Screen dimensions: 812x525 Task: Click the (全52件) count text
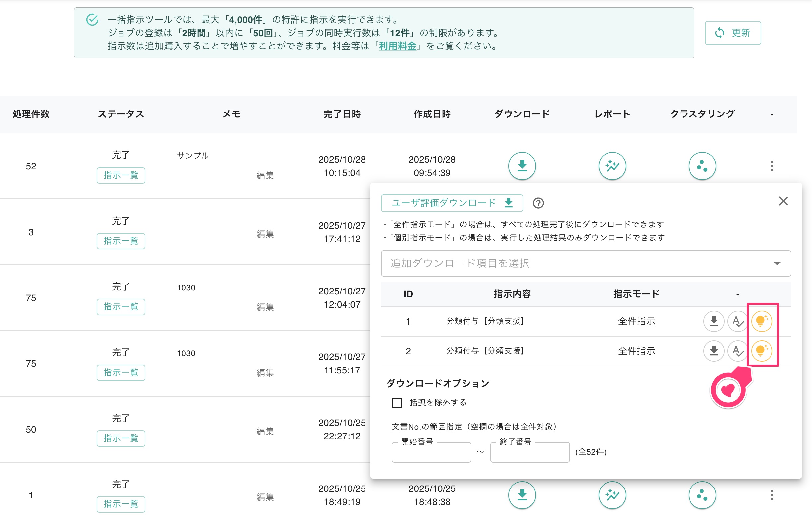pyautogui.click(x=591, y=452)
